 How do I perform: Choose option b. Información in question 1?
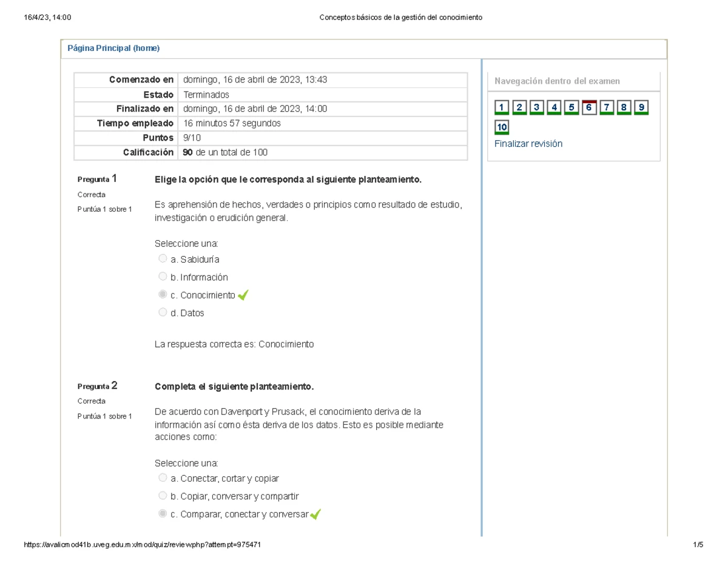162,276
